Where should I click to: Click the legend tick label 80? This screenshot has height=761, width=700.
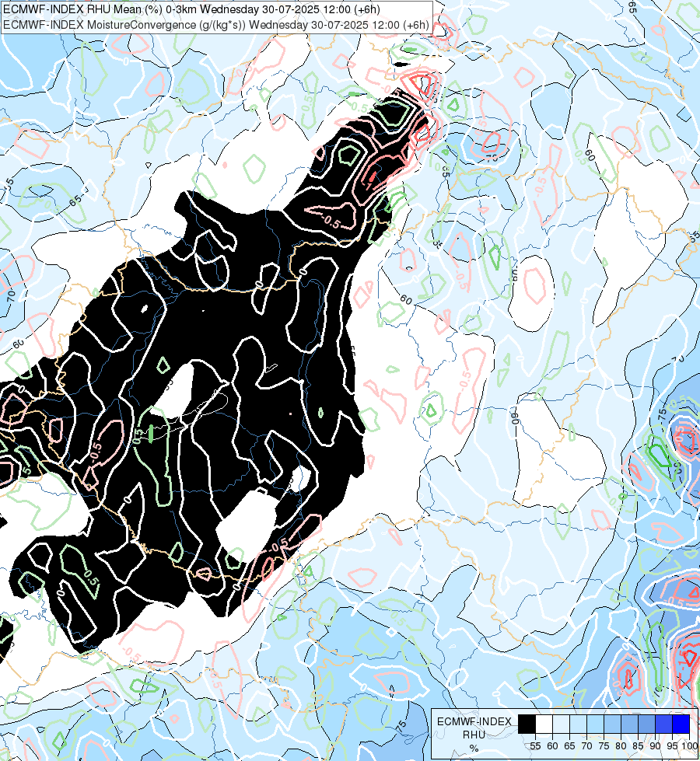[x=621, y=746]
